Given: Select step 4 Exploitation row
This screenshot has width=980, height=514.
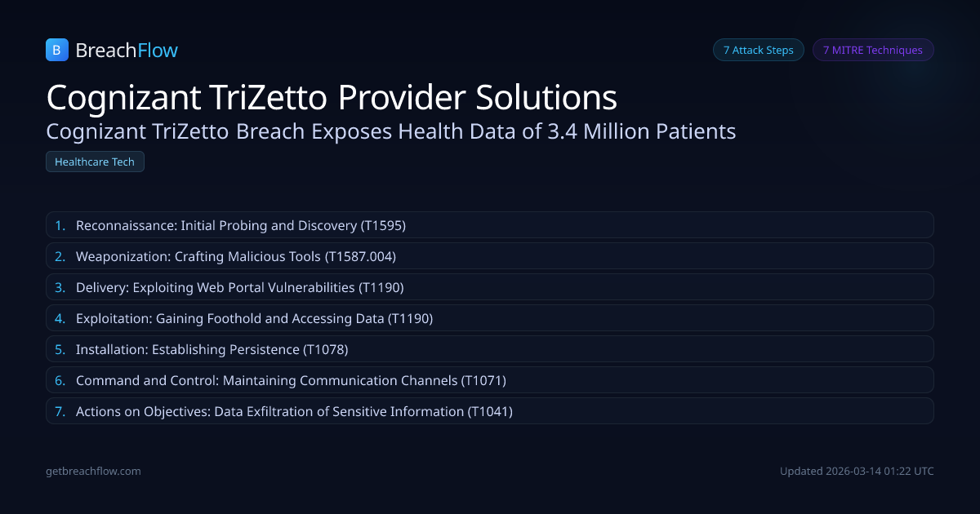Looking at the screenshot, I should pyautogui.click(x=489, y=318).
